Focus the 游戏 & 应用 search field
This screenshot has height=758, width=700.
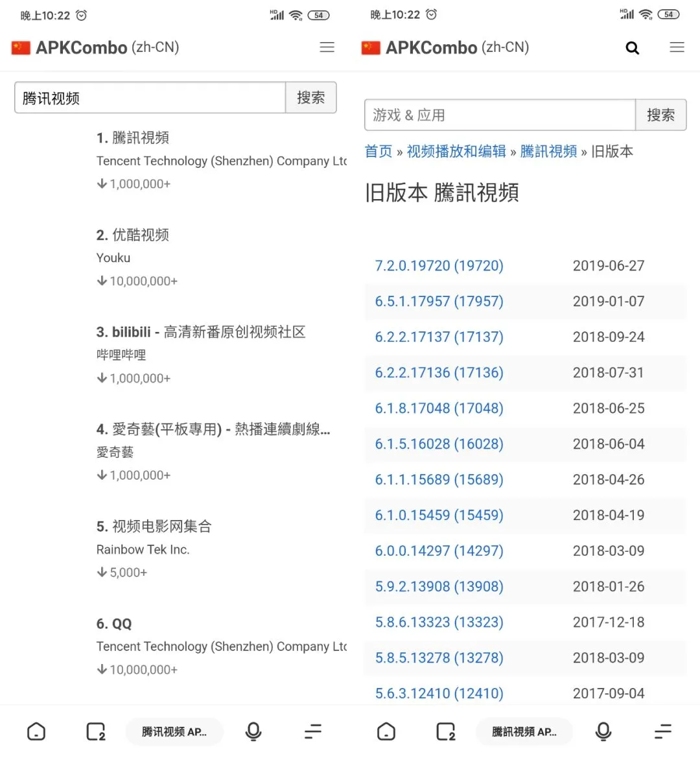click(x=500, y=115)
